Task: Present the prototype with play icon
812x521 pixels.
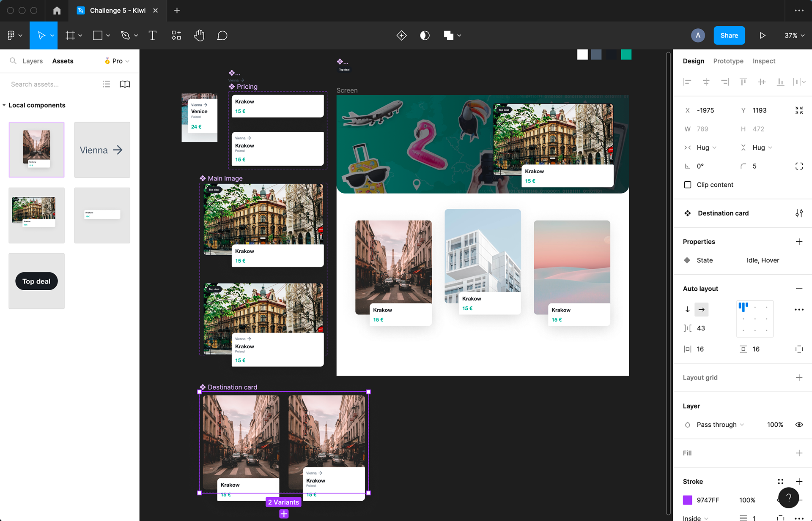Action: click(763, 35)
